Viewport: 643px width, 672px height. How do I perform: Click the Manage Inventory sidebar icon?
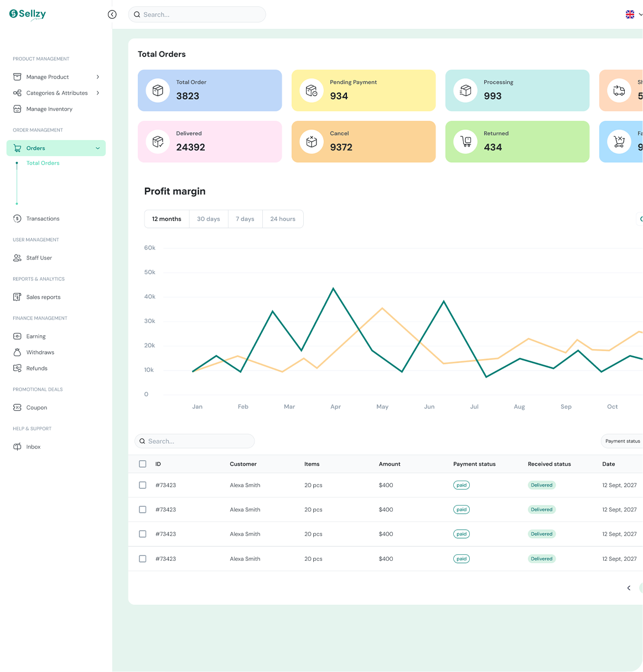click(x=17, y=109)
